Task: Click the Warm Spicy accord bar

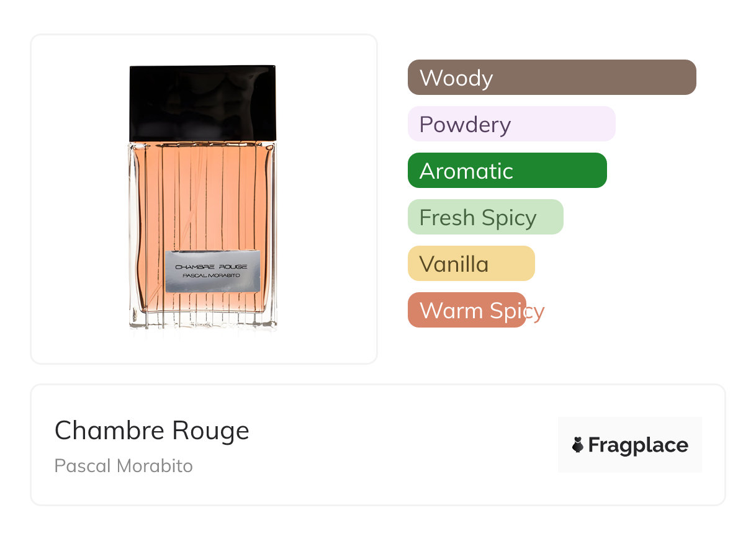Action: 466,310
